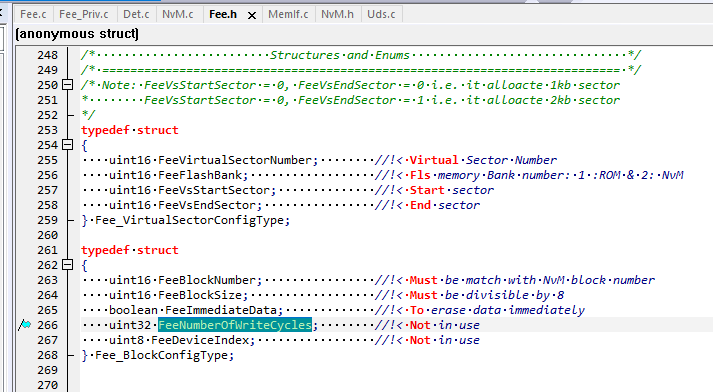Image resolution: width=713 pixels, height=392 pixels.
Task: Click the struct keyword on line 261
Action: click(158, 250)
